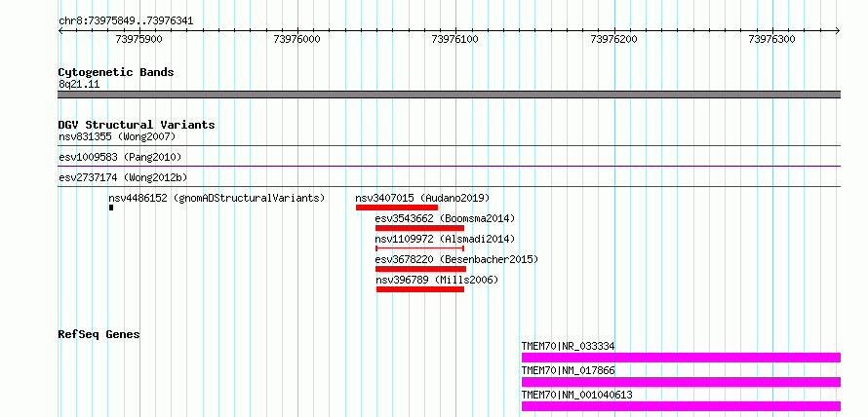Click the red bar under nsv3407015

(x=397, y=208)
